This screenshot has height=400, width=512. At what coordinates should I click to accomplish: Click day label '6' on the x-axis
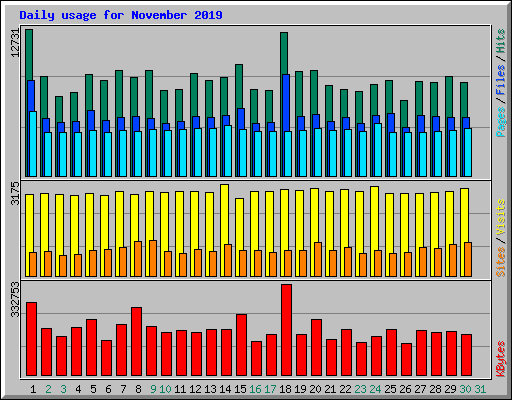(108, 389)
